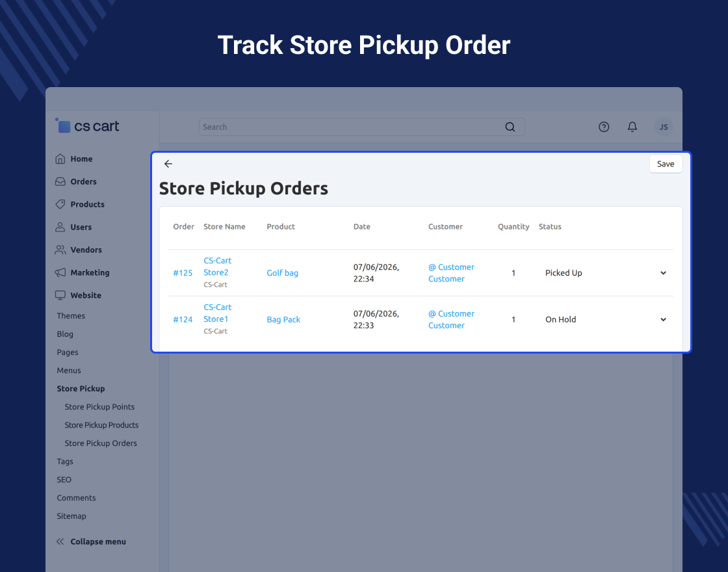Click Product column header
The width and height of the screenshot is (728, 572).
(280, 227)
